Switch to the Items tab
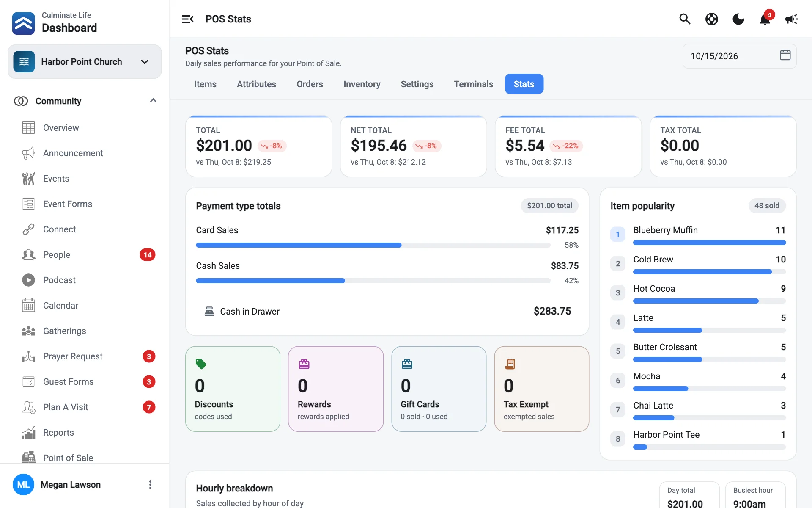This screenshot has height=508, width=812. tap(205, 84)
